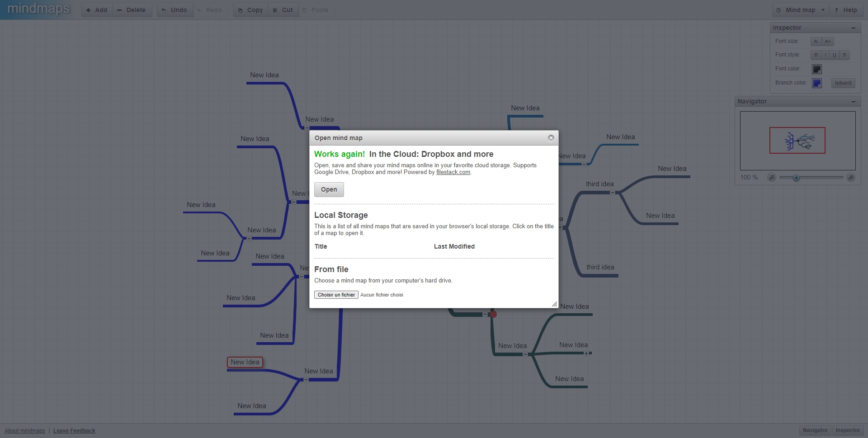Close the Open mind map dialog
Viewport: 868px width, 438px height.
(551, 138)
